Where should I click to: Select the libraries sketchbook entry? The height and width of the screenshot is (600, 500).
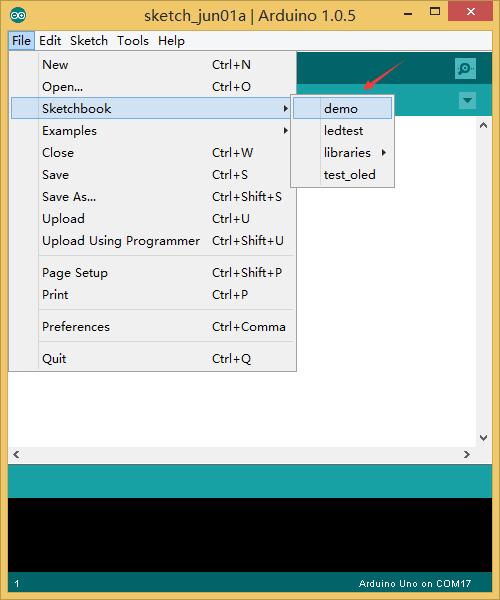click(343, 153)
